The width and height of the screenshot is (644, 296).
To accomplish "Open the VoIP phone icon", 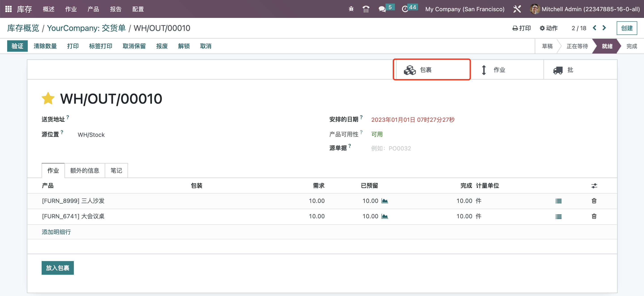I will pos(366,9).
